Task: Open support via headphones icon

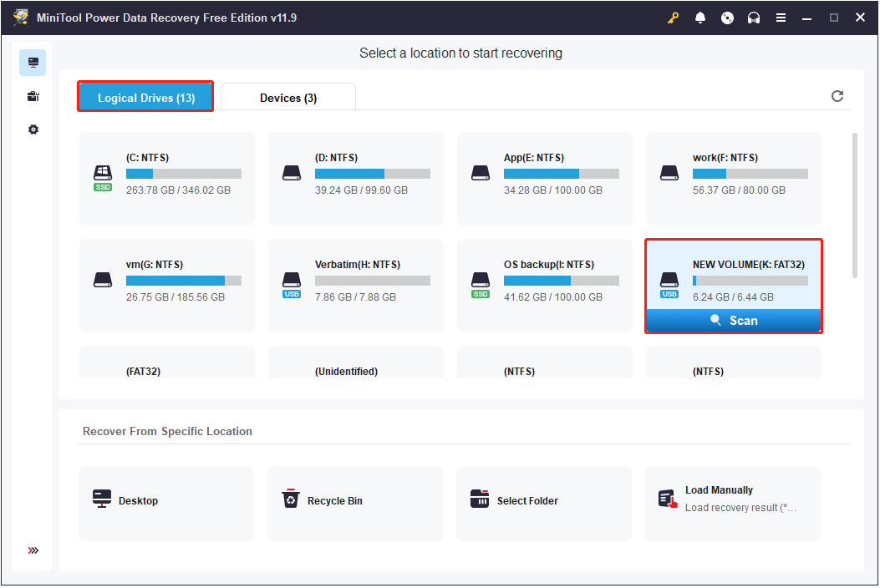Action: (754, 18)
